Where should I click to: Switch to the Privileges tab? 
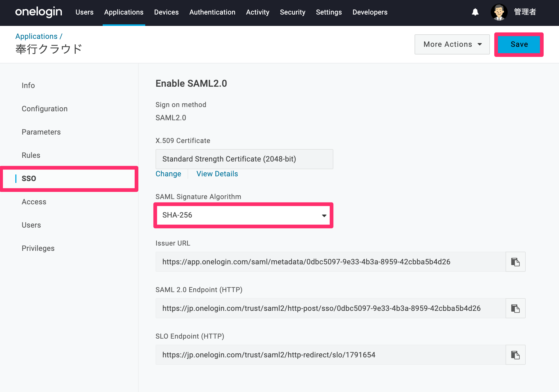(38, 248)
